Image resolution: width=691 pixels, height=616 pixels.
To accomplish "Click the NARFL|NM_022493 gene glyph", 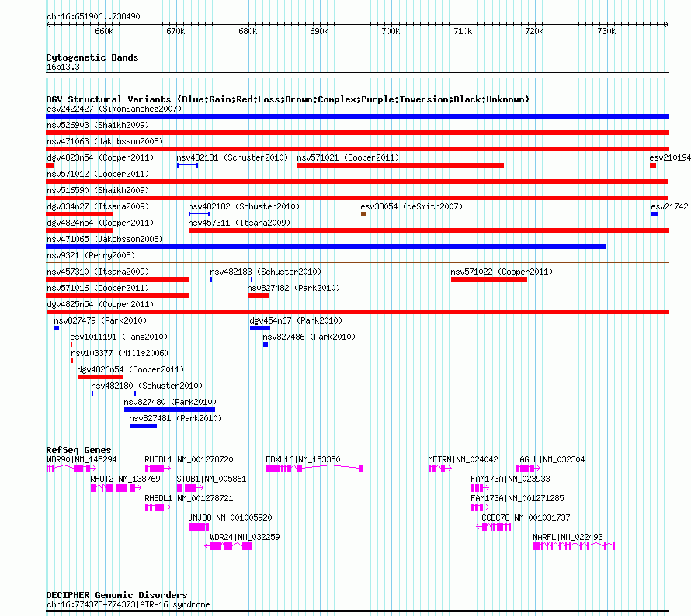I will click(x=574, y=546).
